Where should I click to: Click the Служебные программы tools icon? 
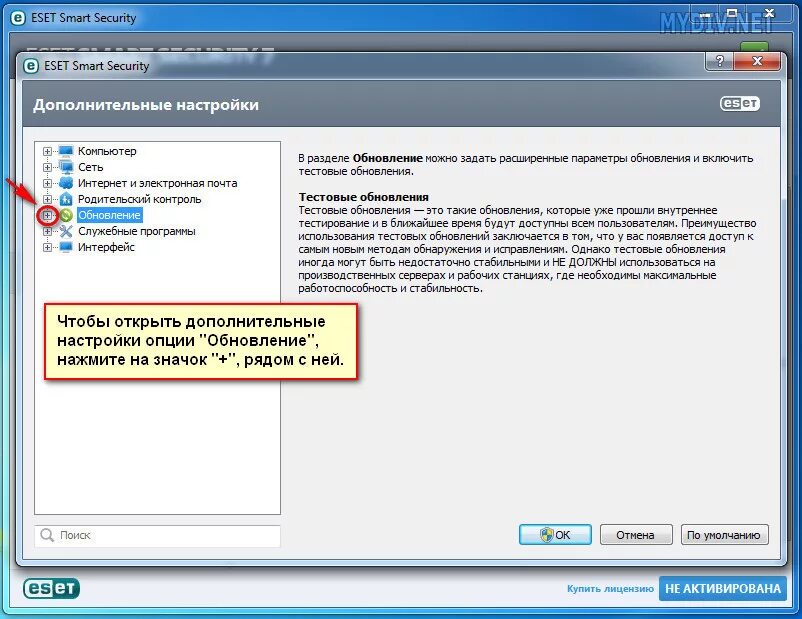pyautogui.click(x=66, y=231)
